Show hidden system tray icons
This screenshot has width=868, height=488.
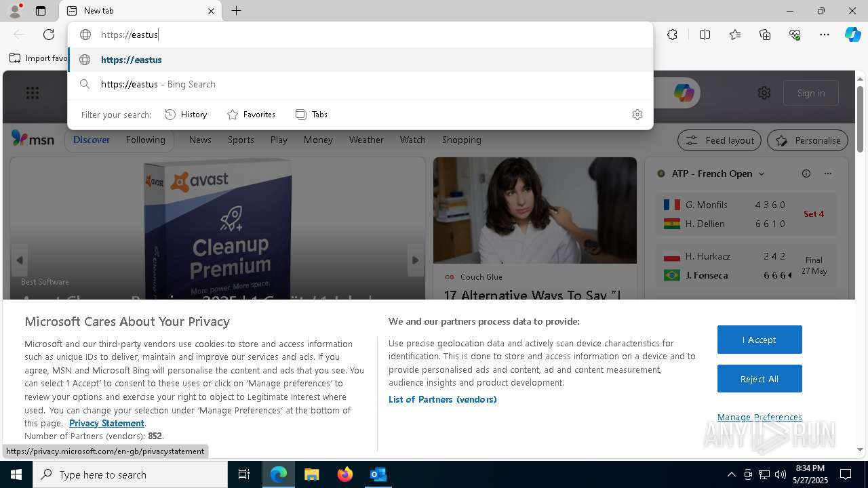coord(731,474)
